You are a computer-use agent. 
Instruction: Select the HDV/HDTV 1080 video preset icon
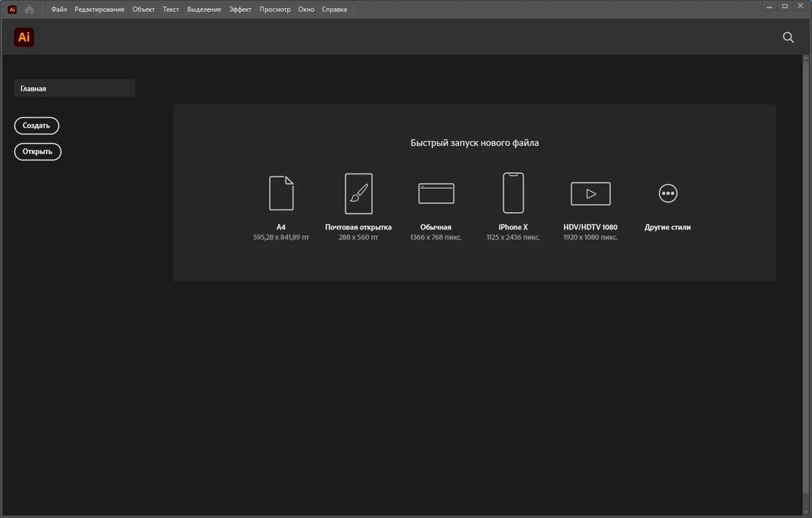591,194
